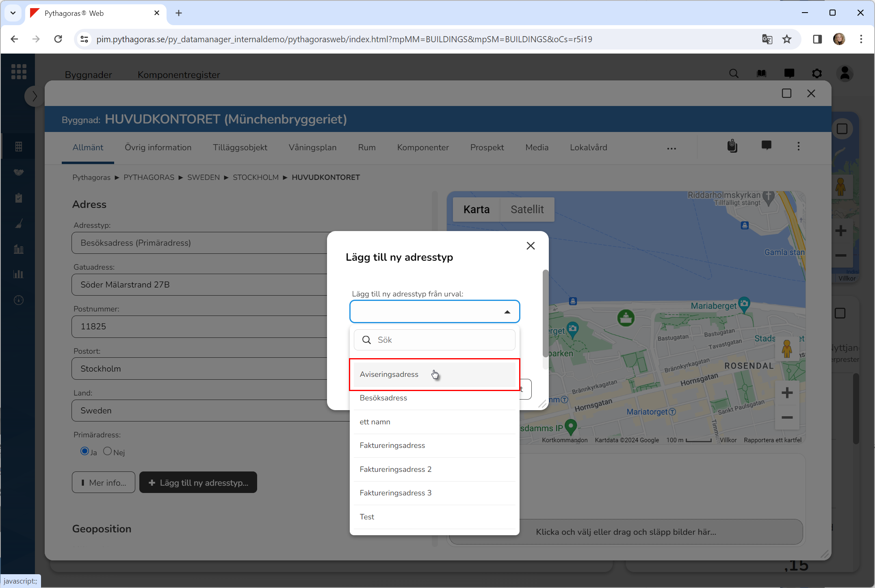Viewport: 875px width, 588px height.
Task: Click STOCKHOLM in the breadcrumb
Action: click(x=256, y=177)
